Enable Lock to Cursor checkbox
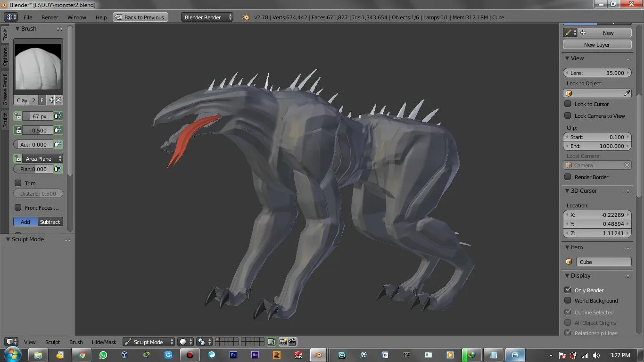644x362 pixels. pos(568,104)
